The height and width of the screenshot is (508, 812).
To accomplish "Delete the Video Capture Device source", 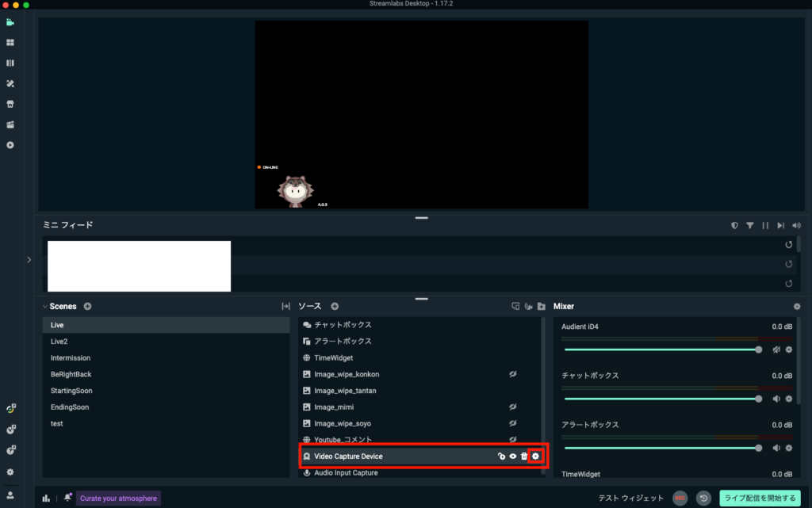I will [524, 456].
